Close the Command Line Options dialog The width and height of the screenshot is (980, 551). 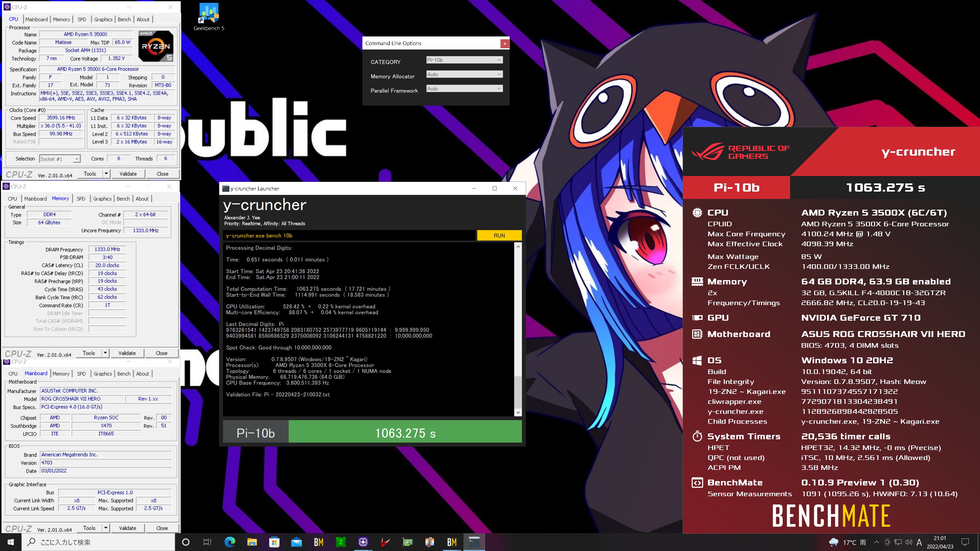[505, 43]
